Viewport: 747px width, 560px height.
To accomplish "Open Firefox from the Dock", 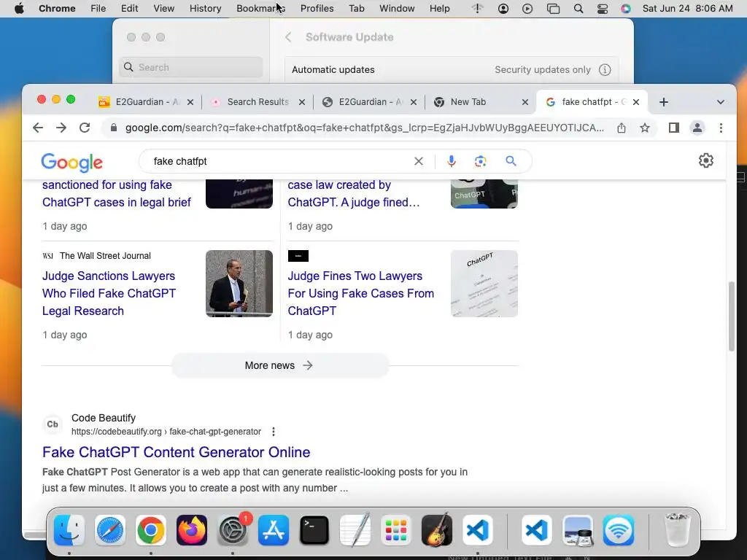I will [192, 530].
